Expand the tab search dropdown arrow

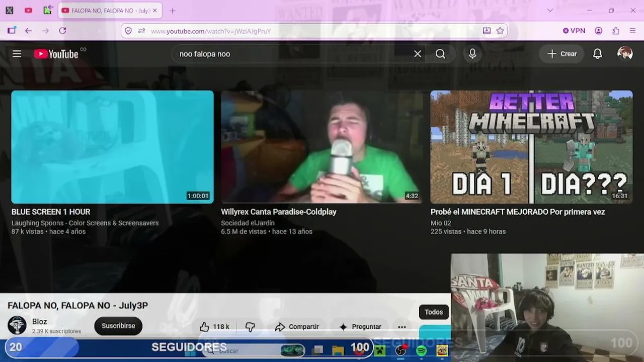(550, 10)
